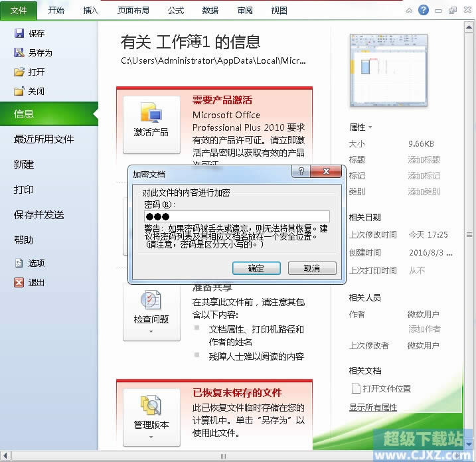Click Add Title (添加标题) field
The image size is (476, 462).
[424, 160]
